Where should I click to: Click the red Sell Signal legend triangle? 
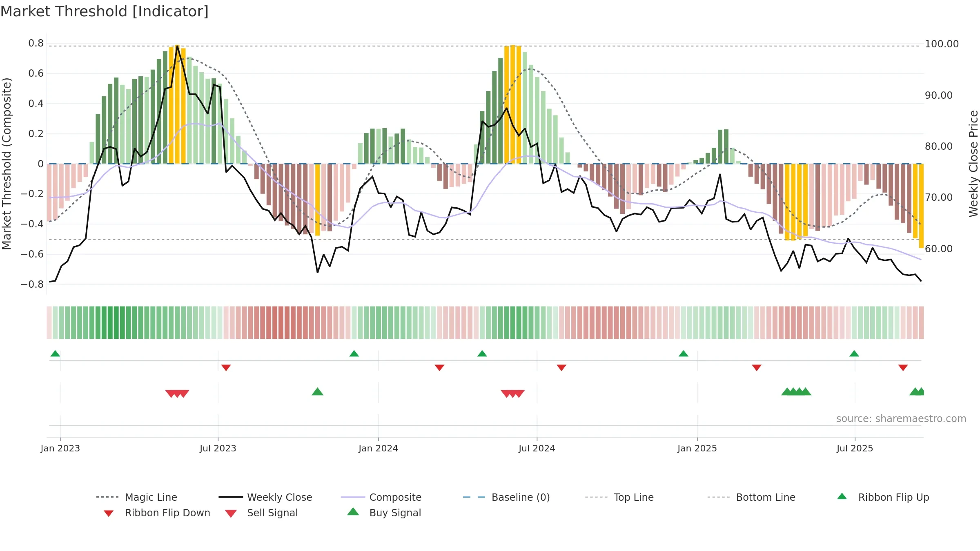coord(231,513)
